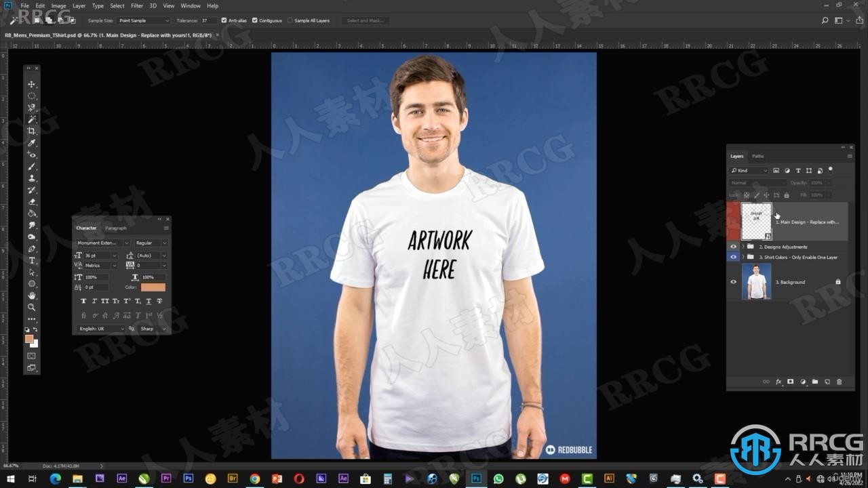Open the File menu
Image resolution: width=868 pixels, height=488 pixels.
25,5
